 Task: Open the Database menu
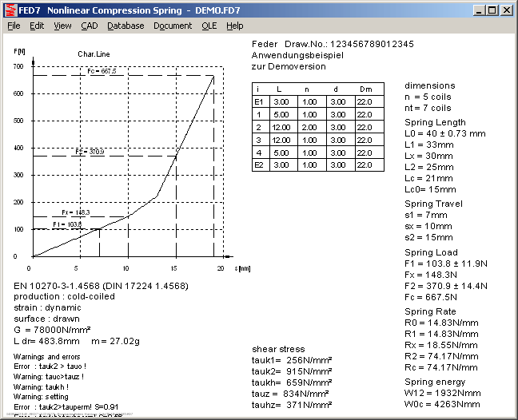(126, 26)
